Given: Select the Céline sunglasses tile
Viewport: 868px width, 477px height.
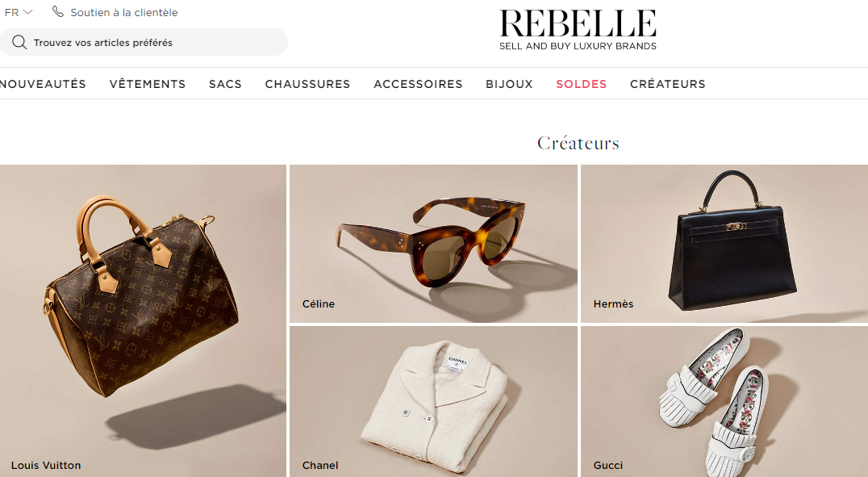Looking at the screenshot, I should coord(433,243).
